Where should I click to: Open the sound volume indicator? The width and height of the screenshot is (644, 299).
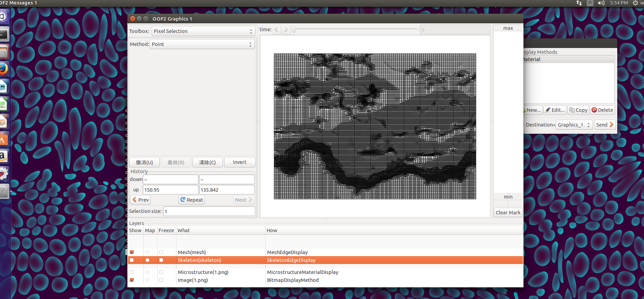click(601, 3)
